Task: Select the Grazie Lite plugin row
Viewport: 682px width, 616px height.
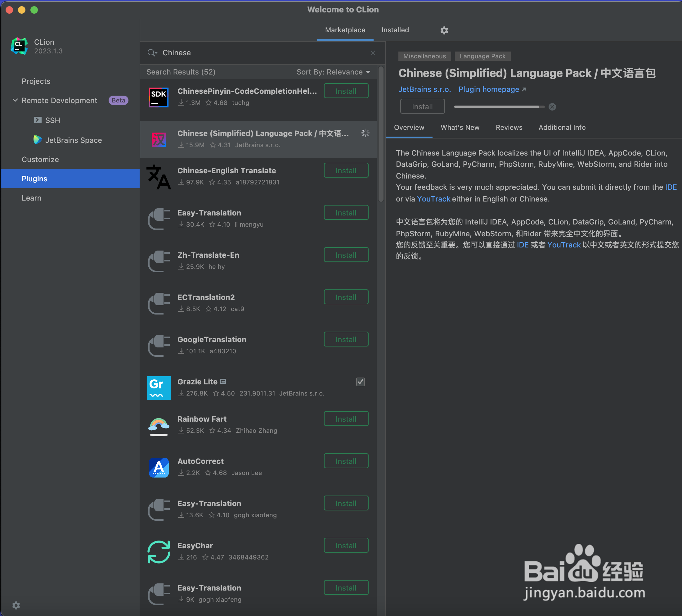Action: point(258,388)
